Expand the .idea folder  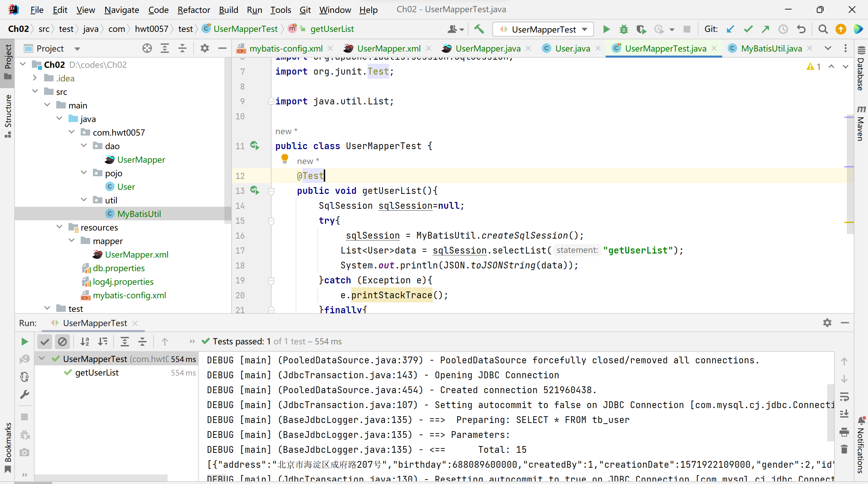point(35,78)
